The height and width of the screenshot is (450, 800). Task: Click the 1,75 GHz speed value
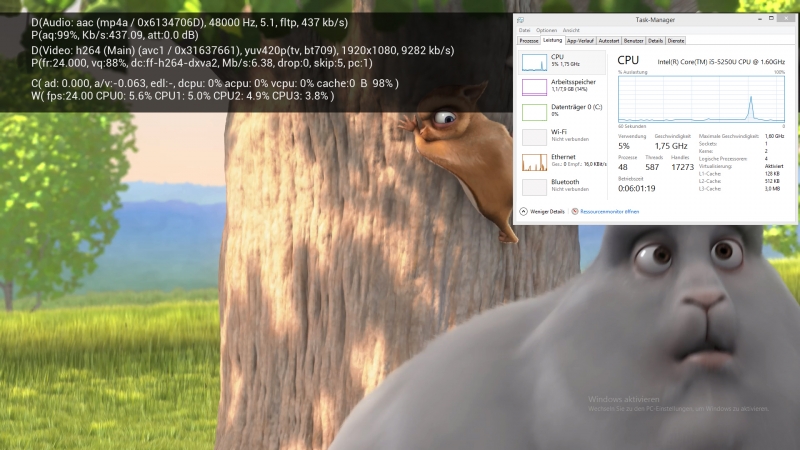click(x=671, y=146)
